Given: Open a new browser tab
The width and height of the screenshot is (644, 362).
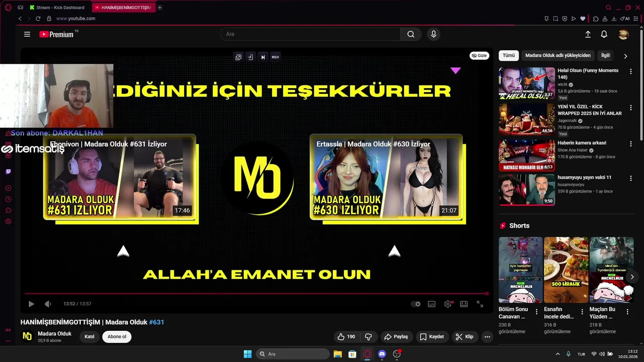Looking at the screenshot, I should point(160,8).
